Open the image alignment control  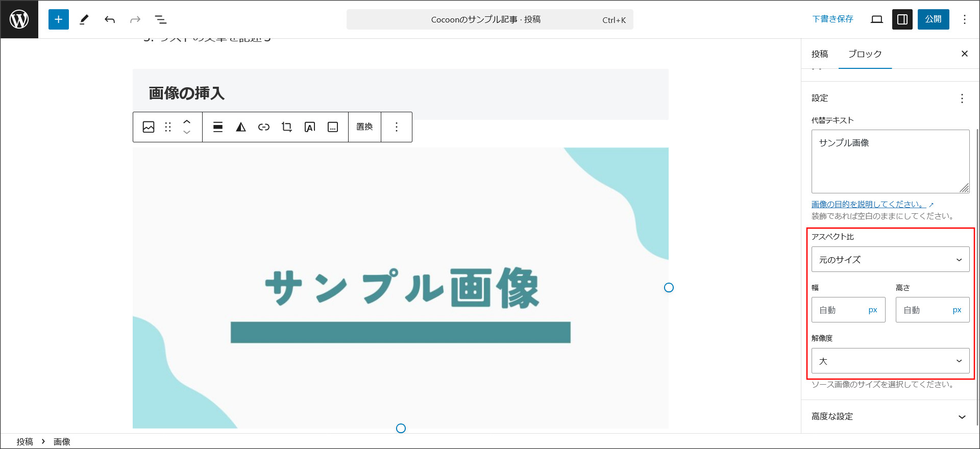[218, 127]
